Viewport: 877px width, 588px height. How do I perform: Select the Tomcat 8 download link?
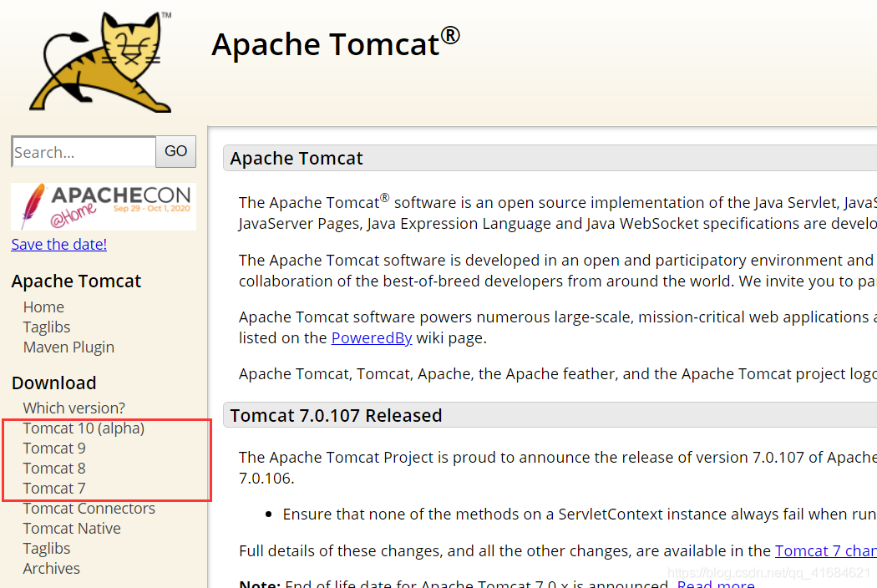54,468
